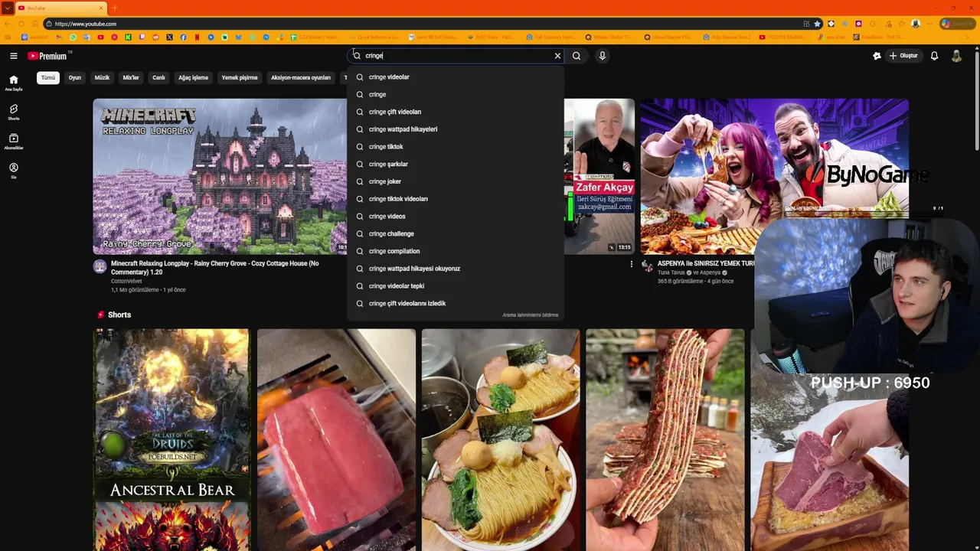The height and width of the screenshot is (551, 980).
Task: Click the YouTube Premium logo
Action: pyautogui.click(x=47, y=56)
